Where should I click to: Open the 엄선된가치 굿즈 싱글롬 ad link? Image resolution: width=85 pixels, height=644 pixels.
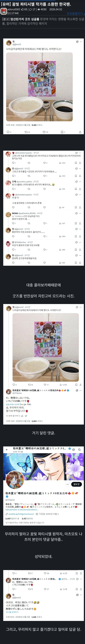pos(25,19)
